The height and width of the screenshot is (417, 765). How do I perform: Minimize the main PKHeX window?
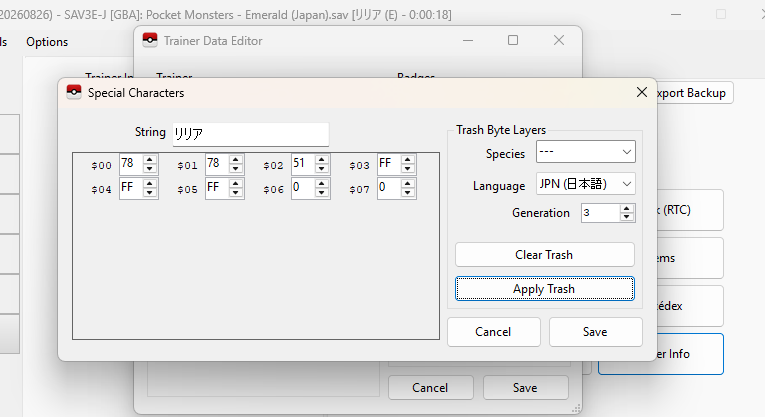(676, 15)
